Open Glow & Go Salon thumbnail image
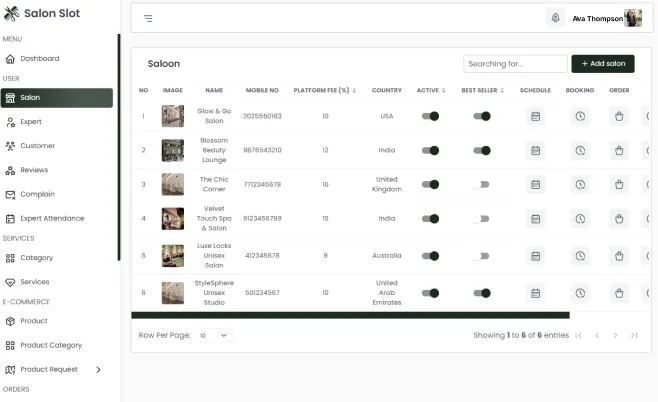The image size is (658, 402). click(172, 116)
